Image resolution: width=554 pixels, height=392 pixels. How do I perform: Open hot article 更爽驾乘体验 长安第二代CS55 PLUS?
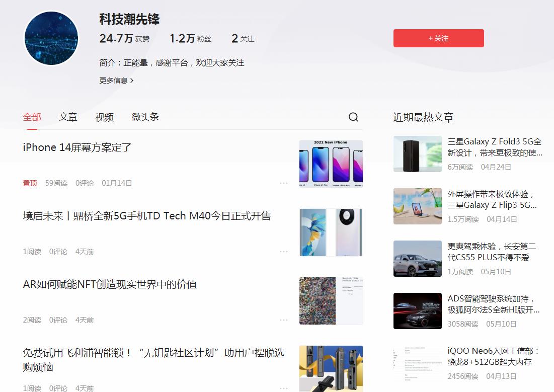(x=492, y=252)
